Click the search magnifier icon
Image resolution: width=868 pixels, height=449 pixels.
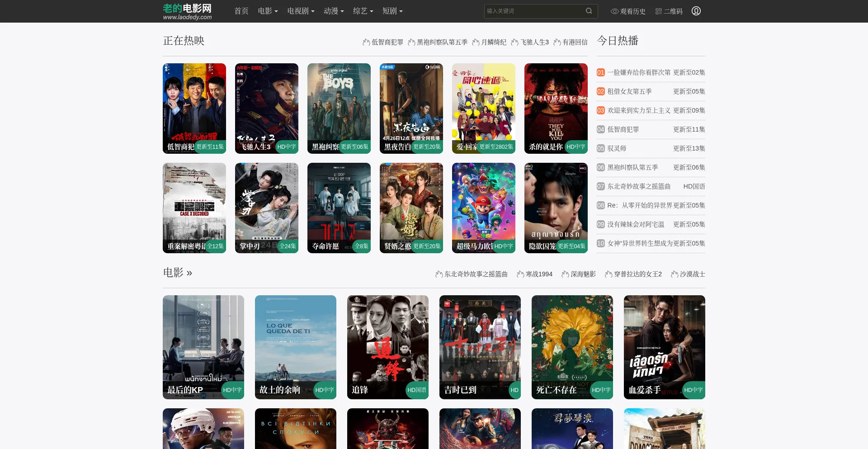click(589, 11)
